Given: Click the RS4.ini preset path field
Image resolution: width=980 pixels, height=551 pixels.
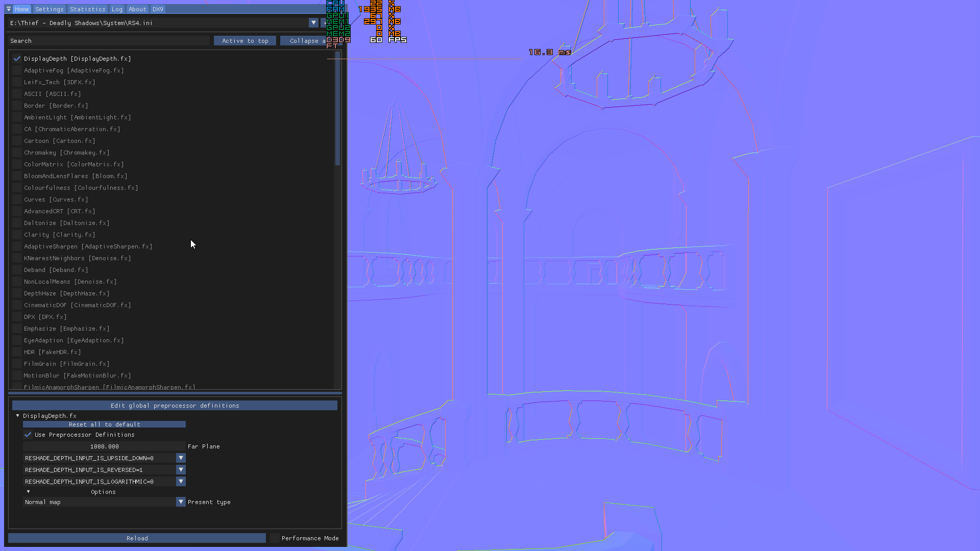Looking at the screenshot, I should [158, 23].
